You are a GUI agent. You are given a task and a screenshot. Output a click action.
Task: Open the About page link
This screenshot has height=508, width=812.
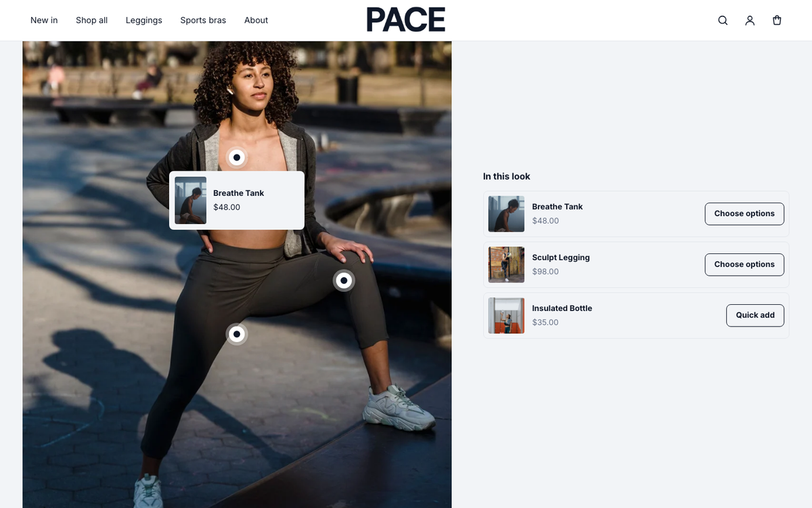tap(256, 20)
